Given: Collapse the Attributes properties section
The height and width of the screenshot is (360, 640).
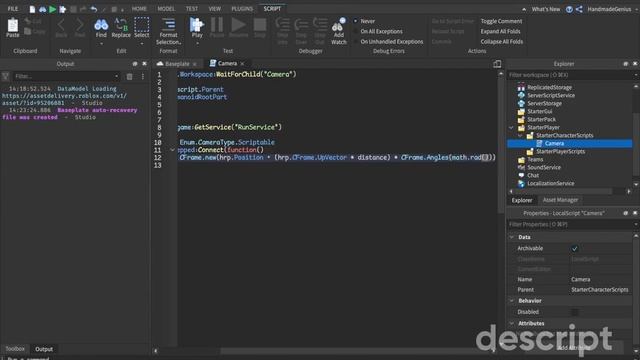Looking at the screenshot, I should tap(512, 323).
